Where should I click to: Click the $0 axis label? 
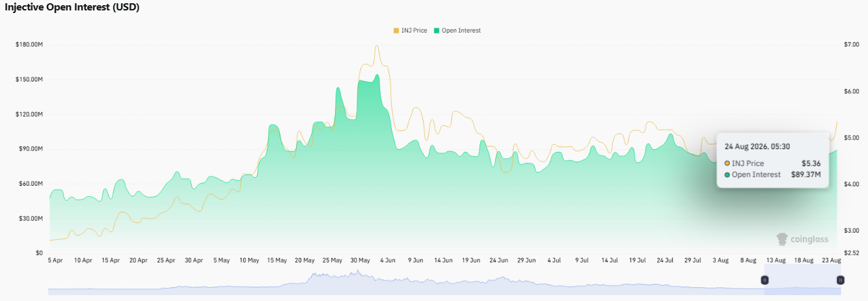point(39,253)
